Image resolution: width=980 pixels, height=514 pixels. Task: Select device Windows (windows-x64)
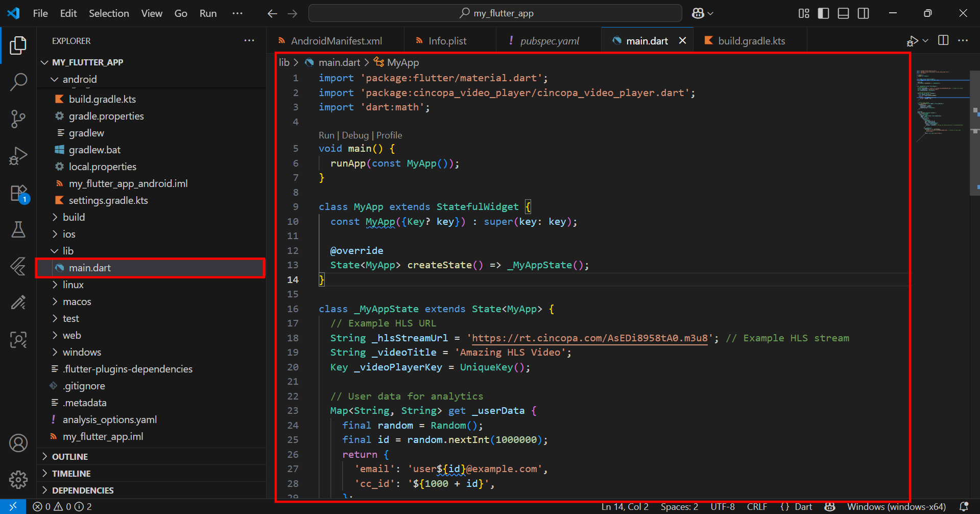pyautogui.click(x=896, y=506)
